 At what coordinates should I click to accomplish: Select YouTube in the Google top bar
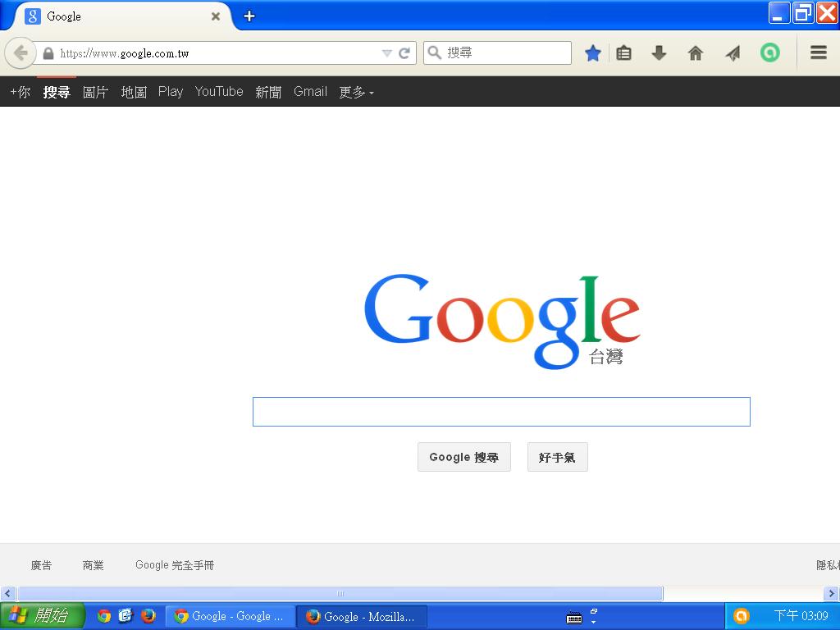(219, 92)
